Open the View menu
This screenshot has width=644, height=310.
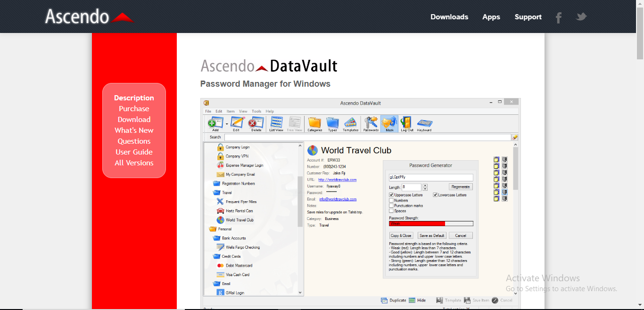click(243, 111)
